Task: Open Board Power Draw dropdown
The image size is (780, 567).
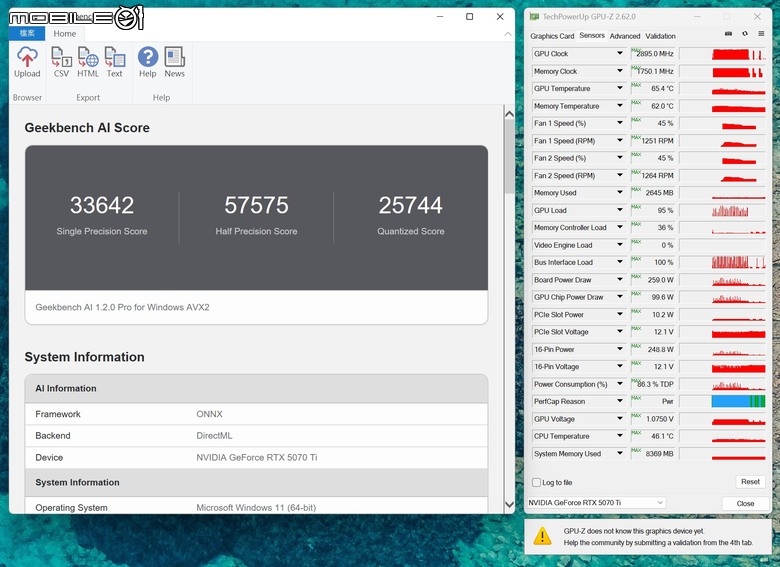Action: click(620, 280)
